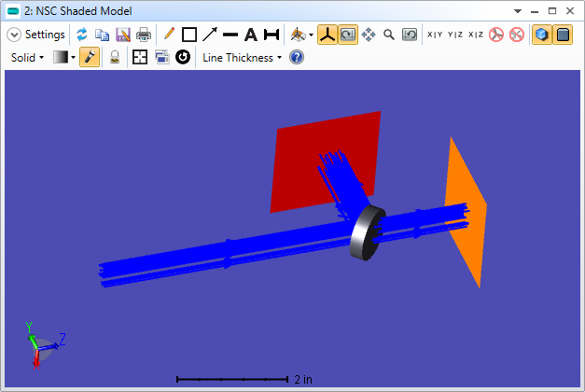Click the gray lens in the 3D model
The width and height of the screenshot is (585, 392).
point(367,232)
